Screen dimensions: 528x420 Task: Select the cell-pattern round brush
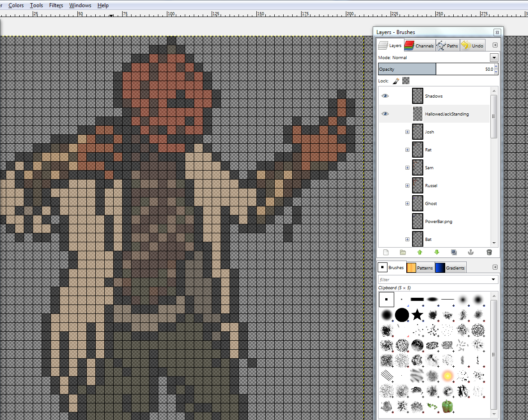pyautogui.click(x=478, y=330)
